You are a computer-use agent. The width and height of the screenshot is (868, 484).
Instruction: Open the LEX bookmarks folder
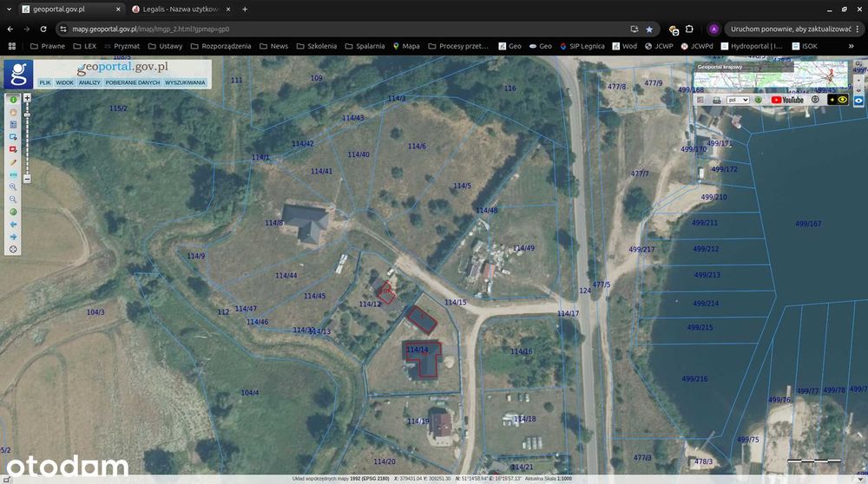[85, 46]
